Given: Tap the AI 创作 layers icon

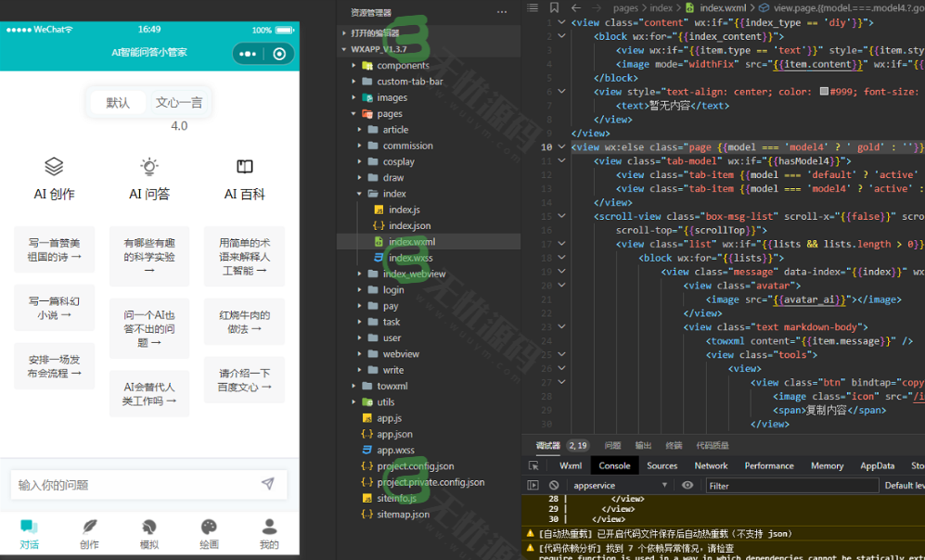Looking at the screenshot, I should pos(54,167).
